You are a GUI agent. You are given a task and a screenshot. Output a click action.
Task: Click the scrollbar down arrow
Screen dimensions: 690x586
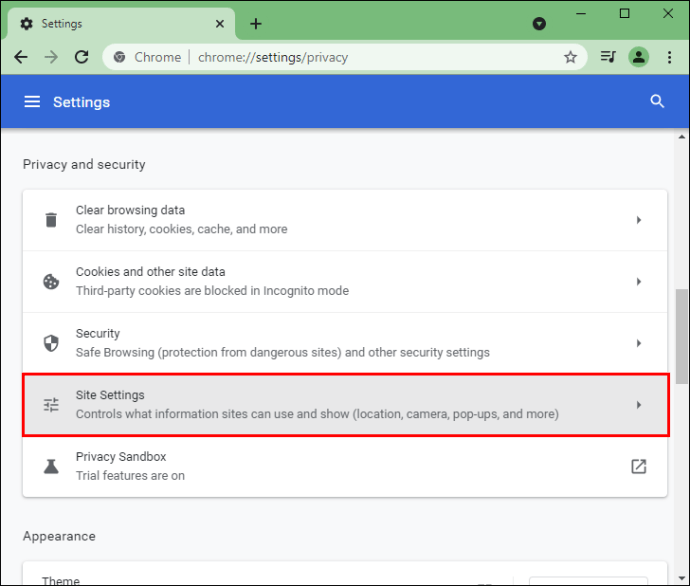click(682, 578)
